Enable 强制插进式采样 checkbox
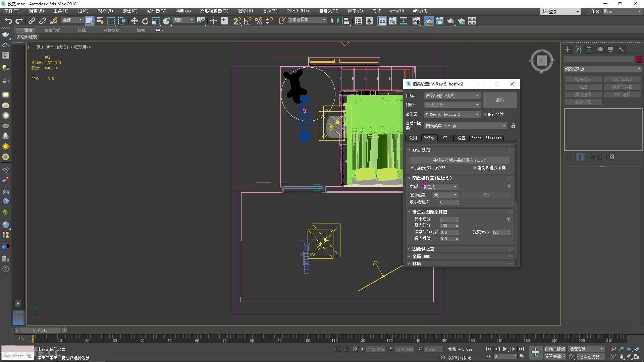The height and width of the screenshot is (362, 644). coord(474,167)
